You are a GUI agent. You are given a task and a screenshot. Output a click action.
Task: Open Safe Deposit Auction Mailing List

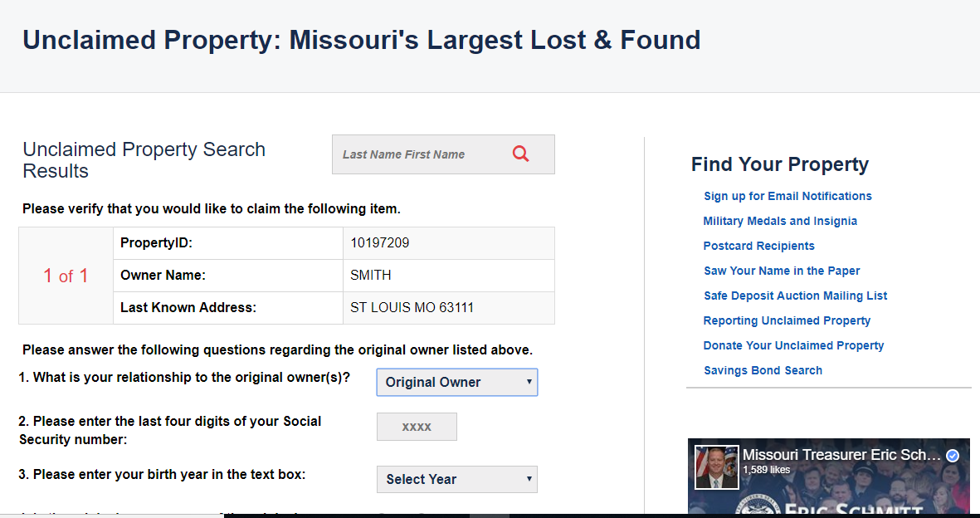click(x=795, y=296)
